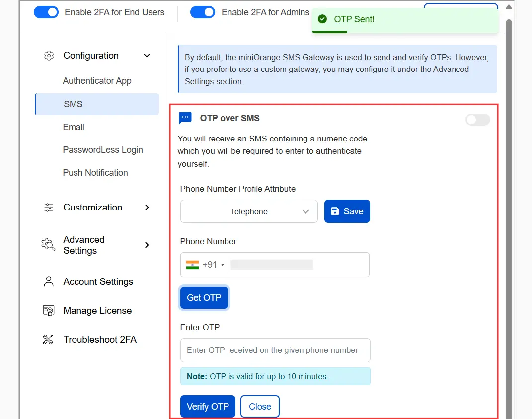The image size is (532, 419).
Task: Toggle Enable 2FA for End Users switch
Action: (x=46, y=12)
